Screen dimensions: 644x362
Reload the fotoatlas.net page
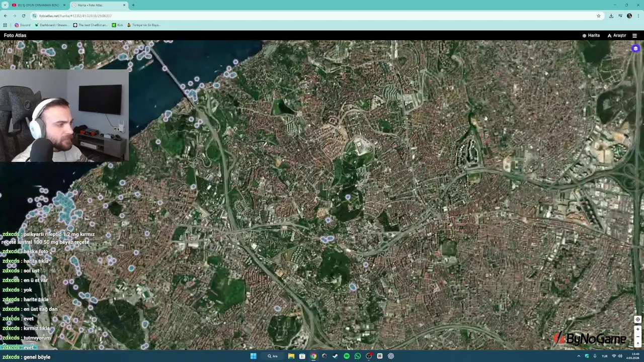23,16
